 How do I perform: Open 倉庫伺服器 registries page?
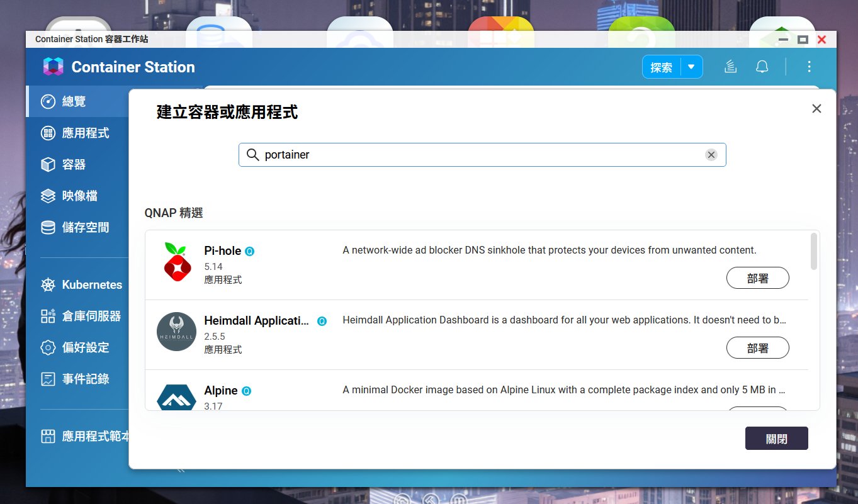77,316
